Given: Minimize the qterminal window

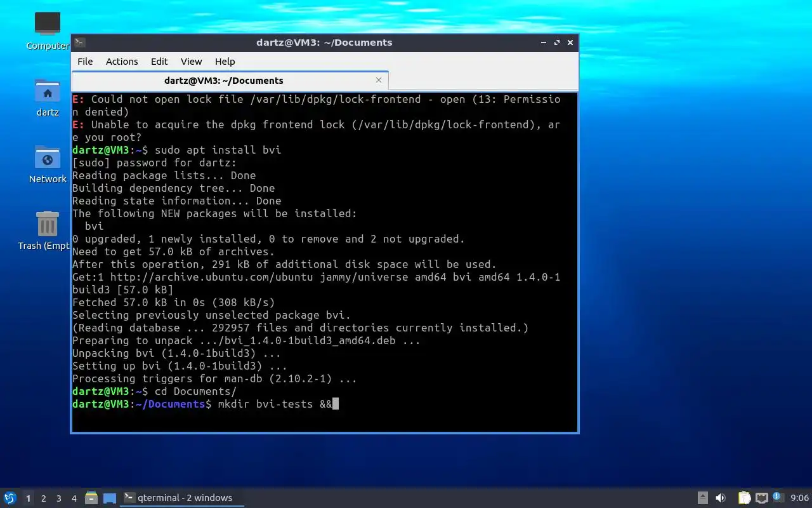Looking at the screenshot, I should tap(544, 43).
